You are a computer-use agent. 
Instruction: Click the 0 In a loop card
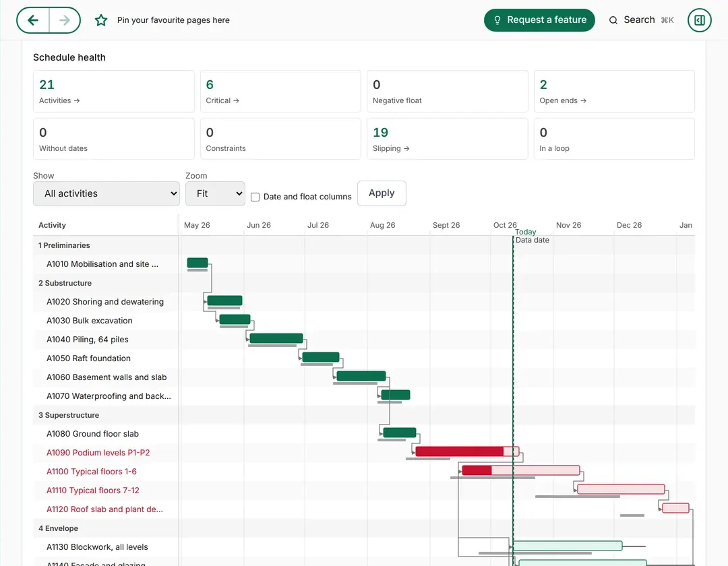614,139
